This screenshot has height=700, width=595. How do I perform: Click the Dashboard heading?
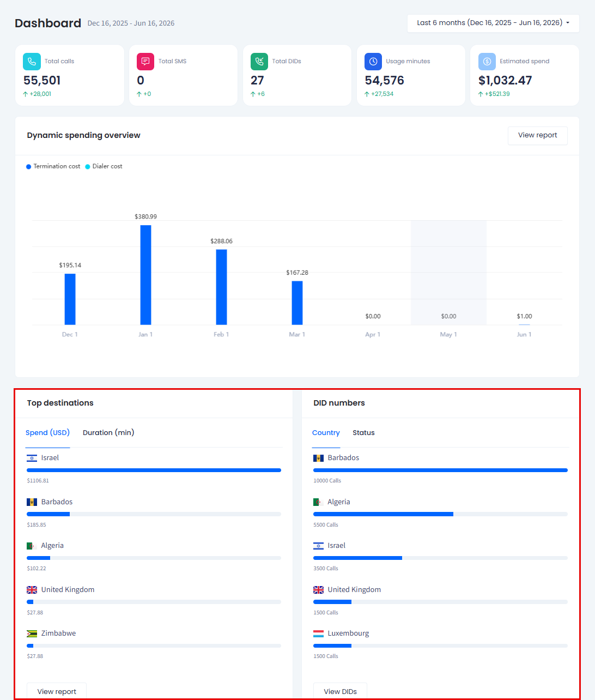tap(48, 23)
